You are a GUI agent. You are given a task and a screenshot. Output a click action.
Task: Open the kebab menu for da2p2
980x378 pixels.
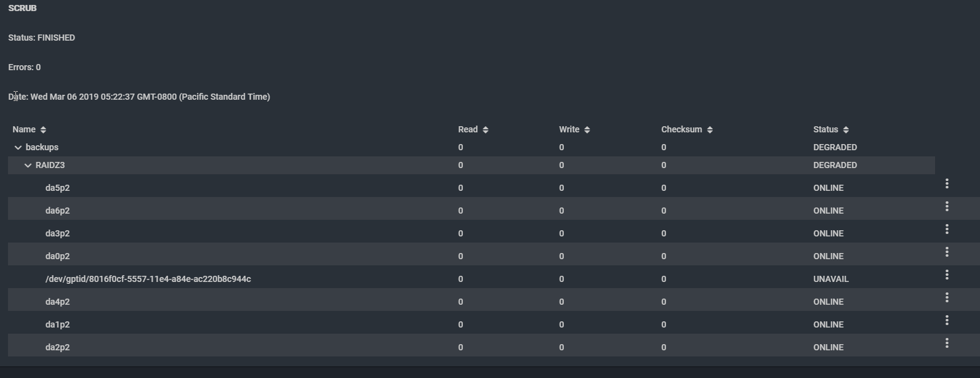[x=947, y=343]
